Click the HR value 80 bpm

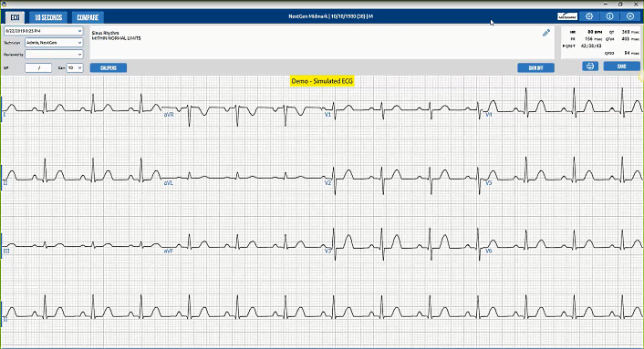pyautogui.click(x=595, y=32)
